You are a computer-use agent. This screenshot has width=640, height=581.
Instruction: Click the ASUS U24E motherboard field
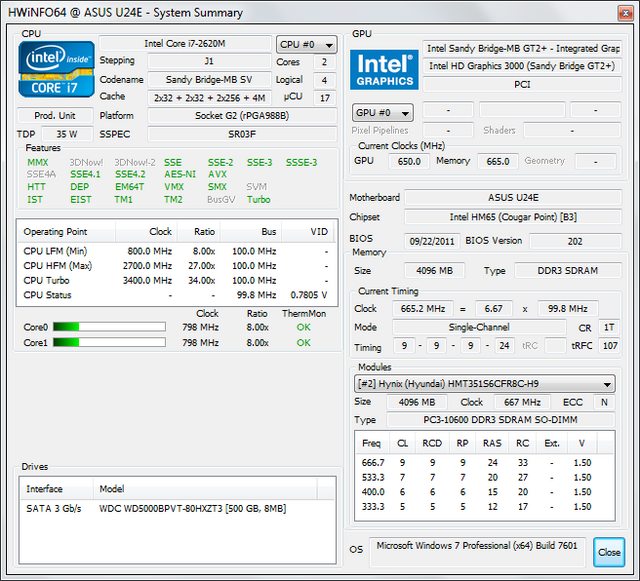pos(513,198)
